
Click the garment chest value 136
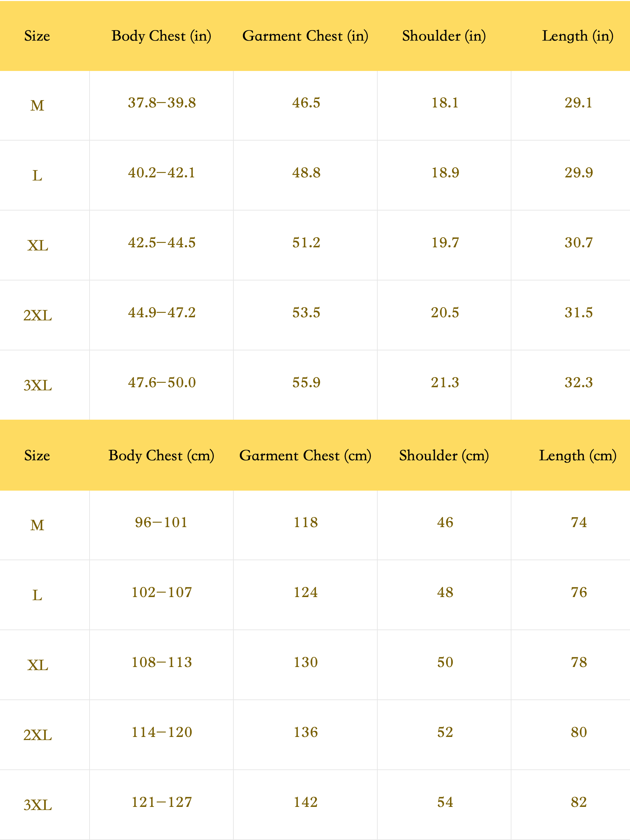coord(306,732)
